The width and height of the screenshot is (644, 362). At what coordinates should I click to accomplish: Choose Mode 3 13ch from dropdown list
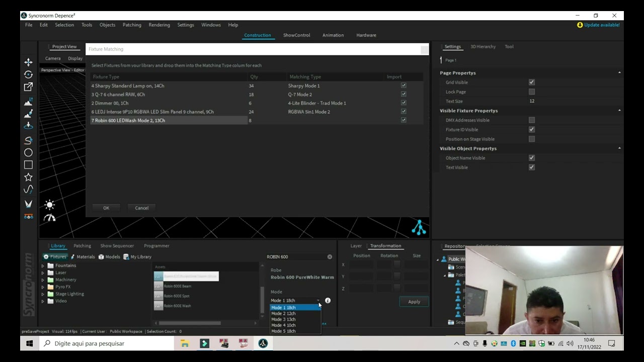click(x=295, y=319)
